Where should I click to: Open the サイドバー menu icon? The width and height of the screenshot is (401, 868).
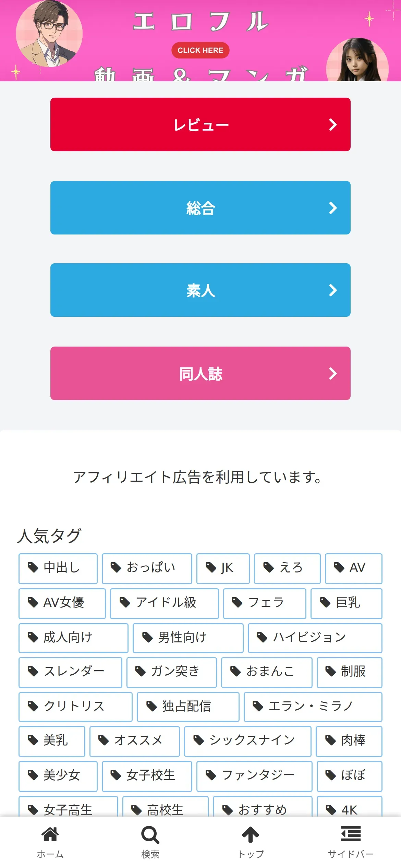tap(351, 834)
